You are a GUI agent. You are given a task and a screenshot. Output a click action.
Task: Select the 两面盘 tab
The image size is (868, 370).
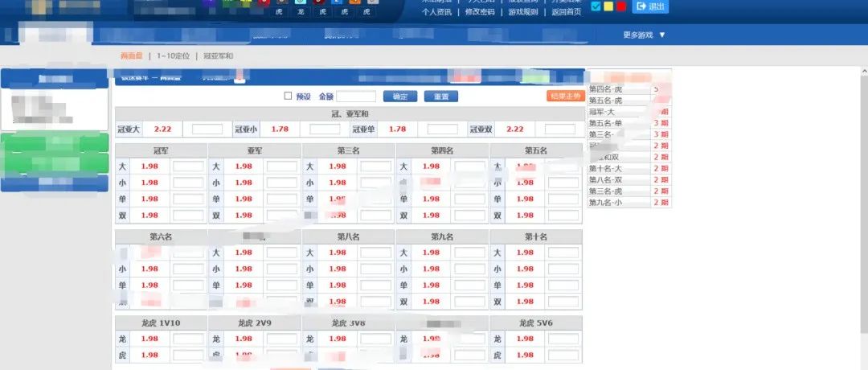131,56
